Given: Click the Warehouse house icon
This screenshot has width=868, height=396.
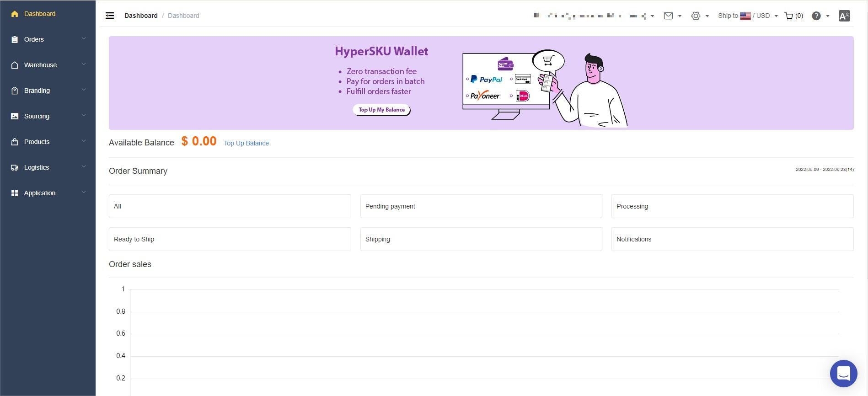Looking at the screenshot, I should coord(15,65).
